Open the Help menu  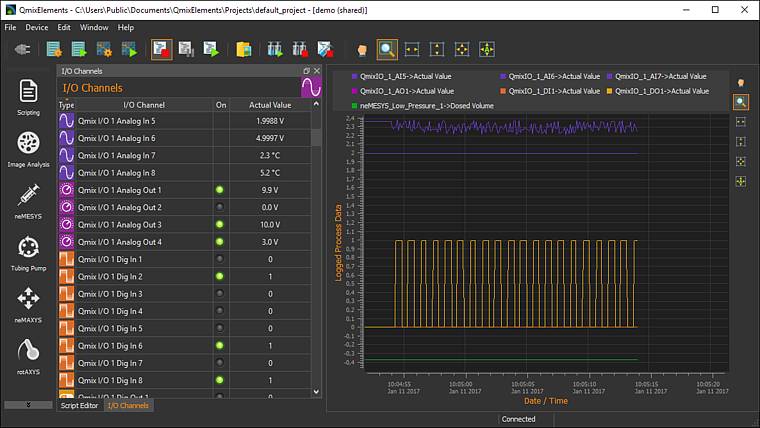pyautogui.click(x=126, y=28)
